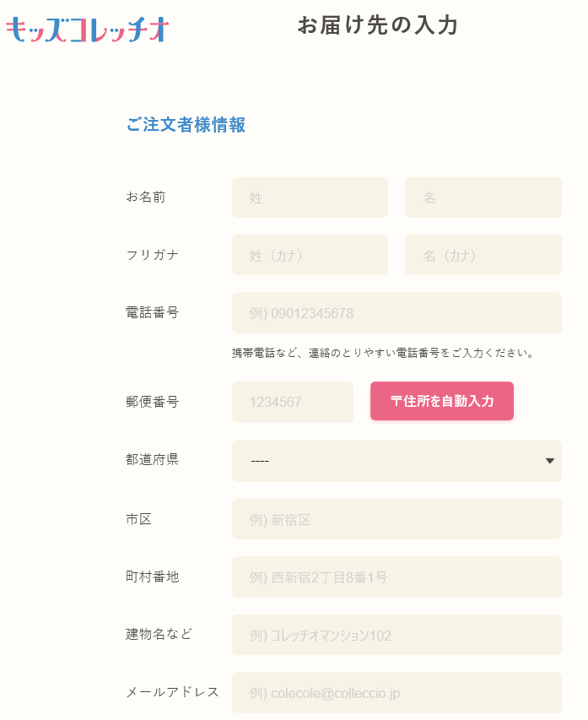Screen dimensions: 588x720
Task: Click the dropdown arrow next to ----
Action: coord(549,461)
